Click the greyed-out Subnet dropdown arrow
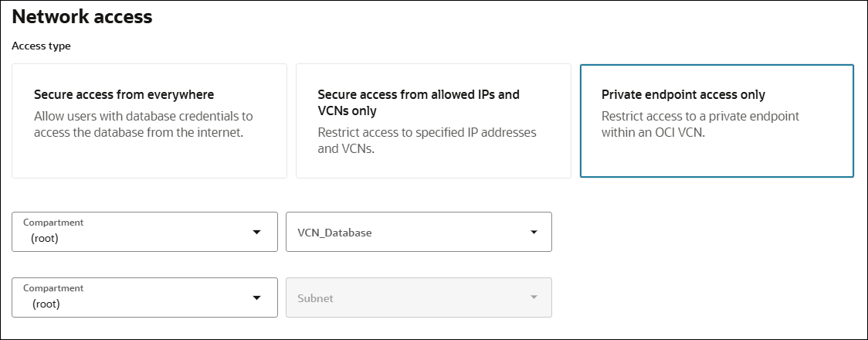The image size is (868, 340). click(x=534, y=297)
